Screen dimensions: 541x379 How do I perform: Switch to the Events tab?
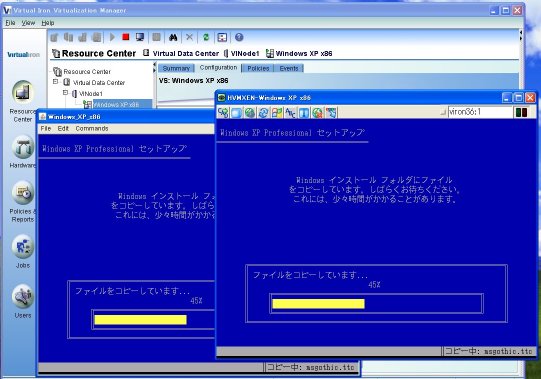(289, 68)
